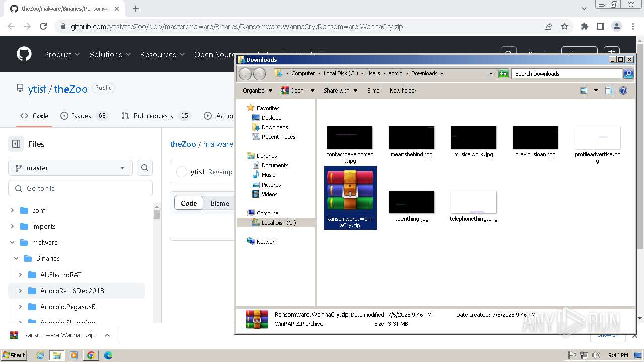Open download item options chevron
This screenshot has width=644, height=362.
click(107, 335)
